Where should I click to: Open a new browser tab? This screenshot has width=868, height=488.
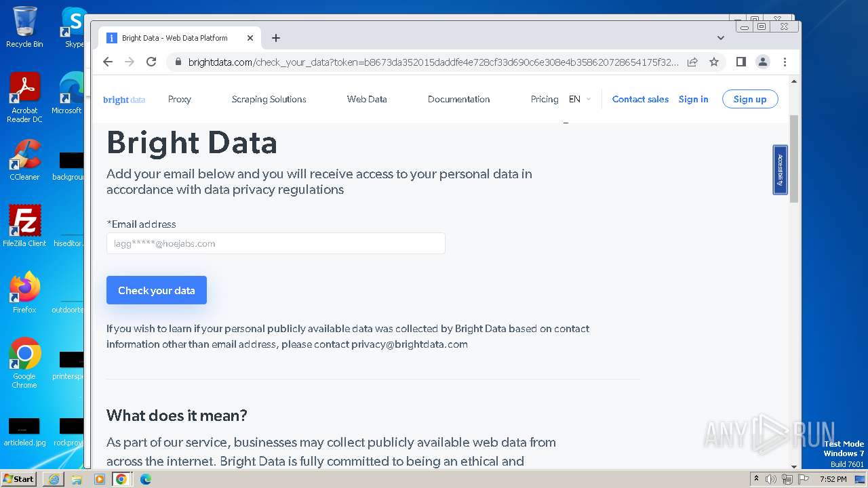pos(275,38)
